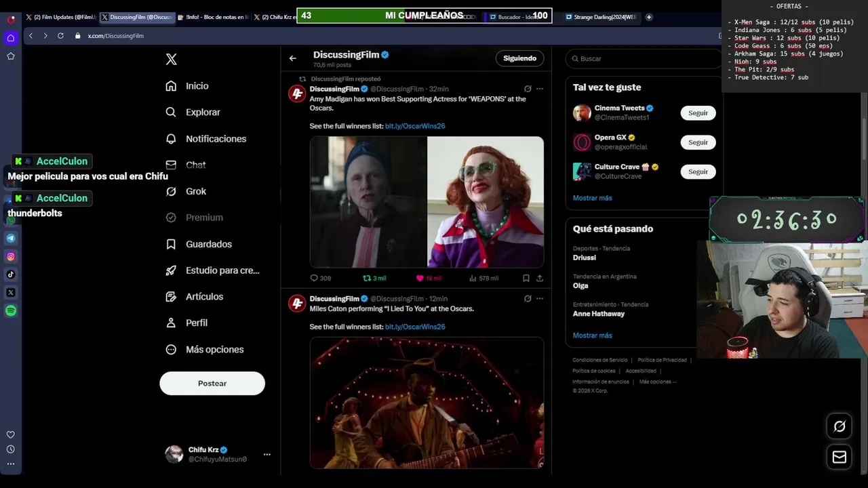Open Artículos in the X navigation

(x=195, y=297)
